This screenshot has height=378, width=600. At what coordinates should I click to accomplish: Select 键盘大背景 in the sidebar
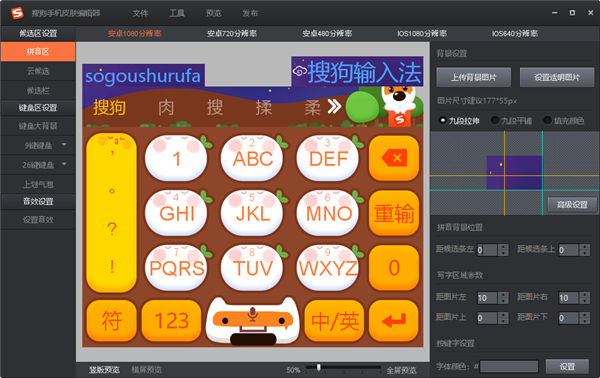click(38, 126)
